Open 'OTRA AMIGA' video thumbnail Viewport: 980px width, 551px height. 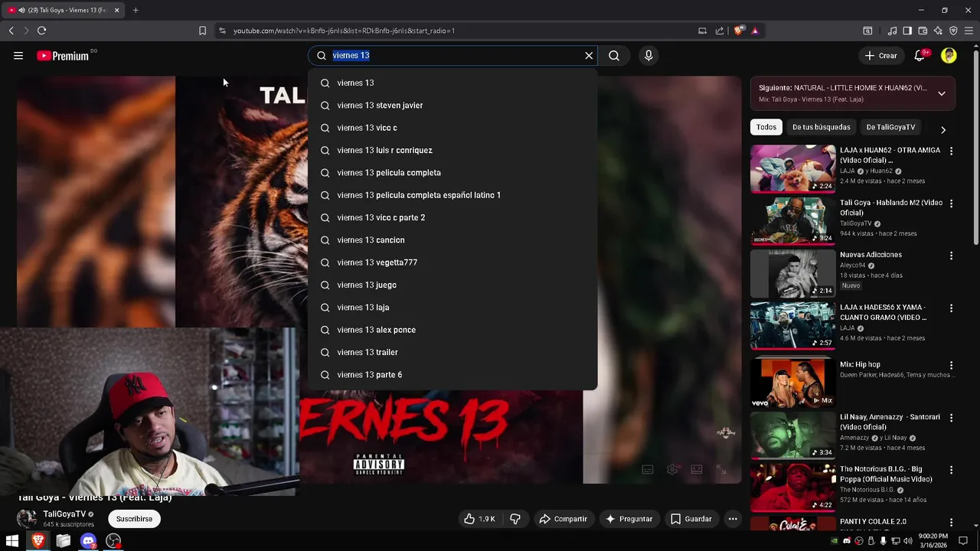[792, 168]
